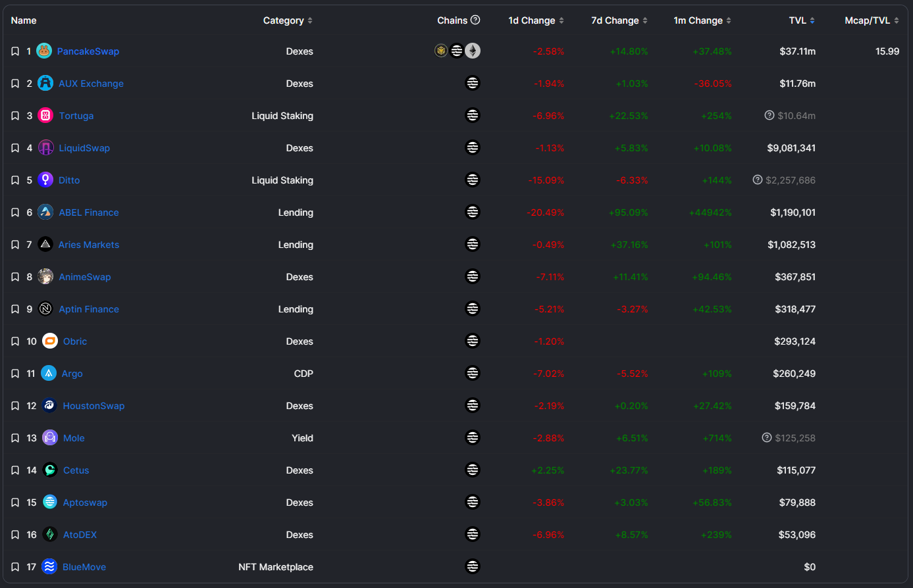Click the Yield category in Mole row

(303, 438)
